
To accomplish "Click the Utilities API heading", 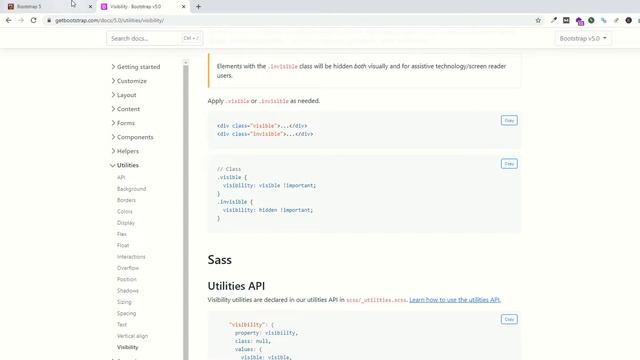I will tap(236, 286).
